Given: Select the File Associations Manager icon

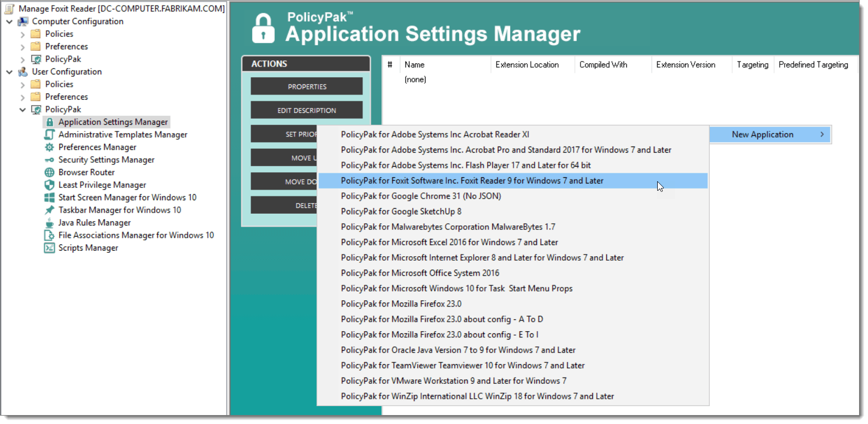Looking at the screenshot, I should coord(49,235).
